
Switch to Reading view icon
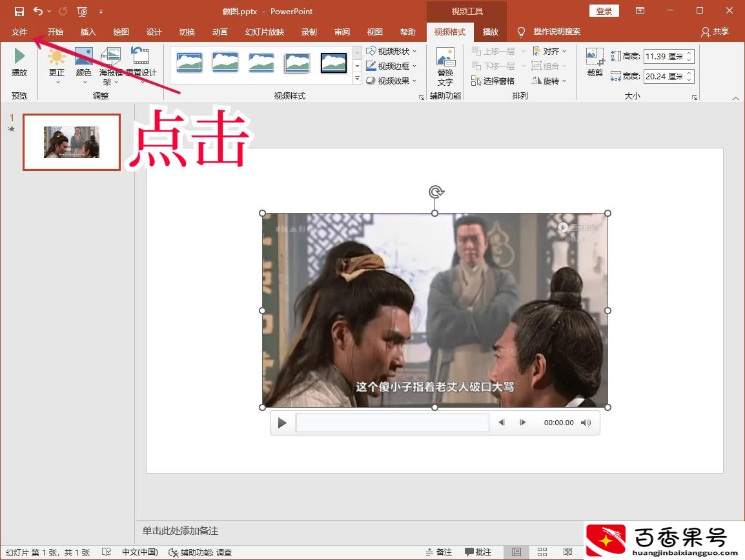[567, 552]
